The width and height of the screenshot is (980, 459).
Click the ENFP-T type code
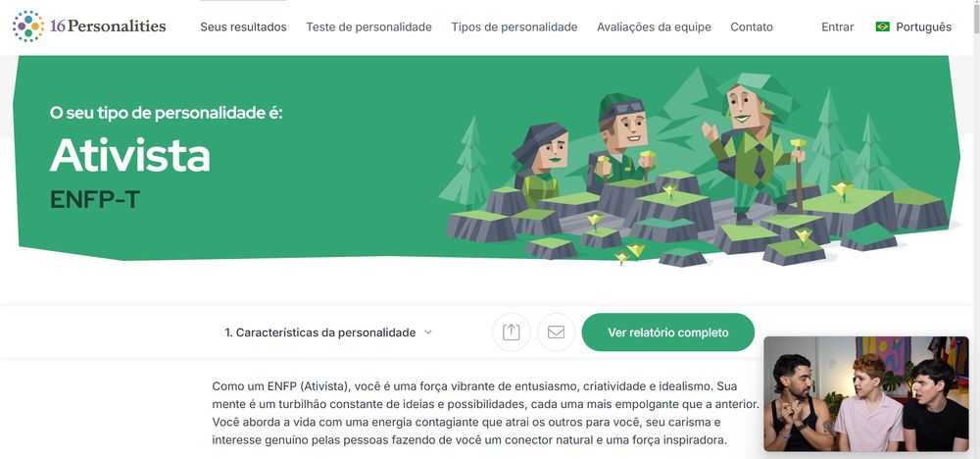point(95,199)
